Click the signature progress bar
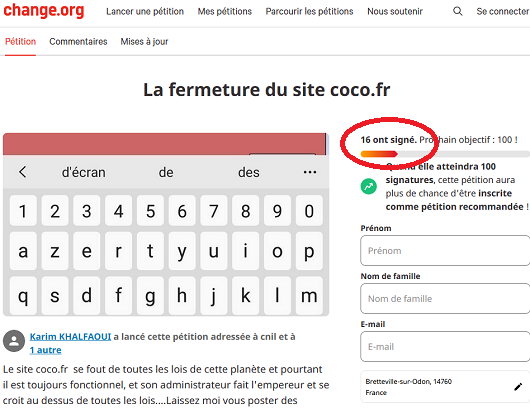 coord(445,154)
